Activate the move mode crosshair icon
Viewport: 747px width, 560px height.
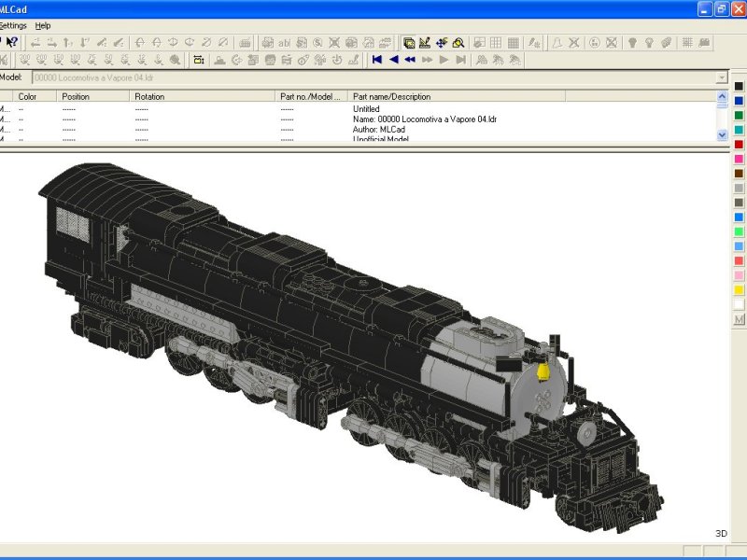[442, 43]
